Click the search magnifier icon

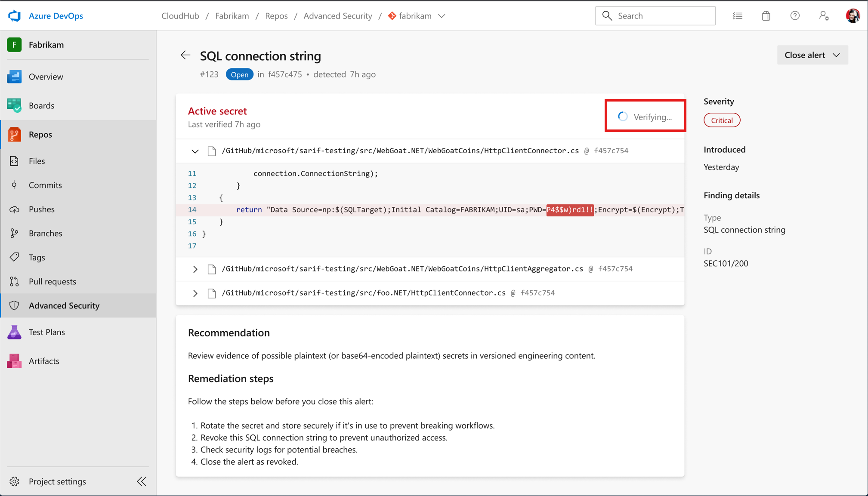[x=607, y=16]
